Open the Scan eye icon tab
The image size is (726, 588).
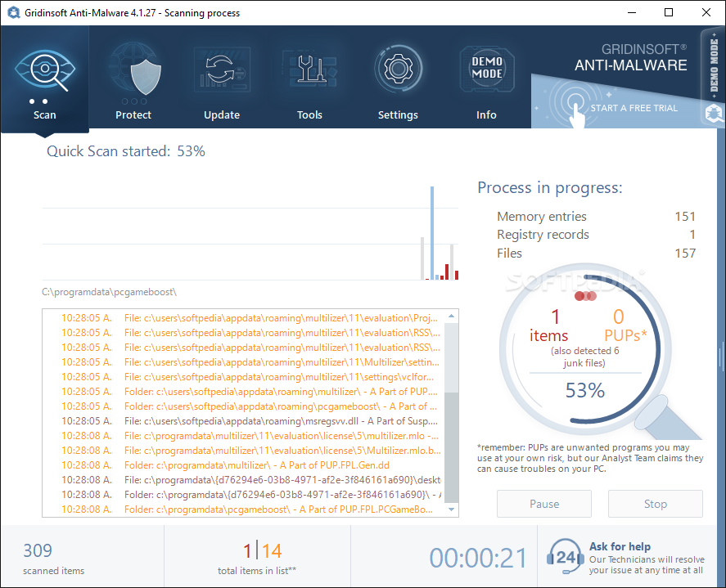pos(45,70)
